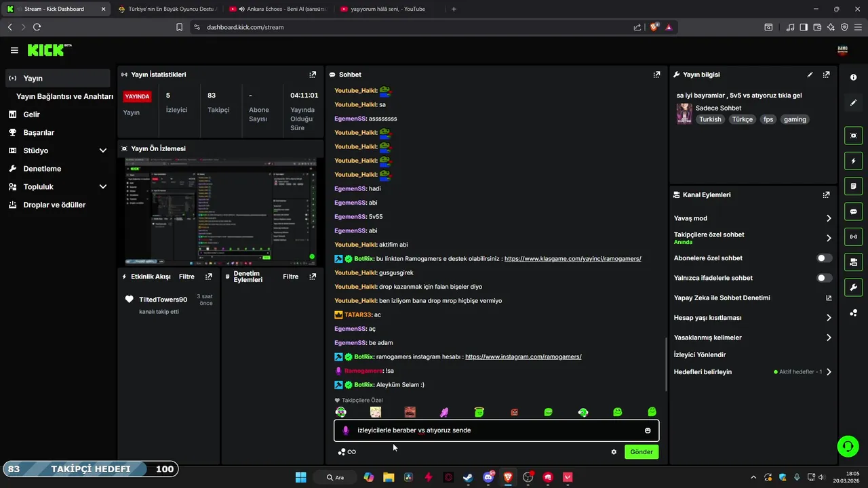Toggle the chat bubble icon in the right sidebar

pyautogui.click(x=853, y=211)
